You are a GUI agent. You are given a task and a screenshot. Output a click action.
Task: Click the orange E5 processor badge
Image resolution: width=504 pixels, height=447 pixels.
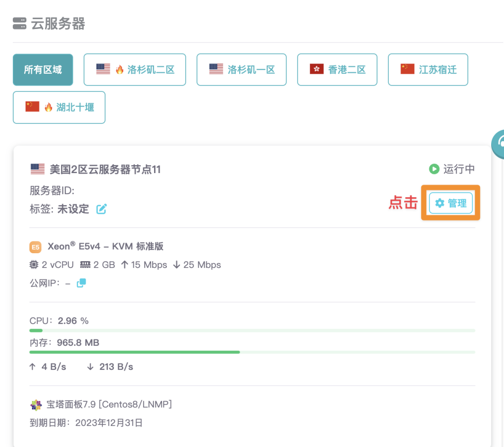35,247
